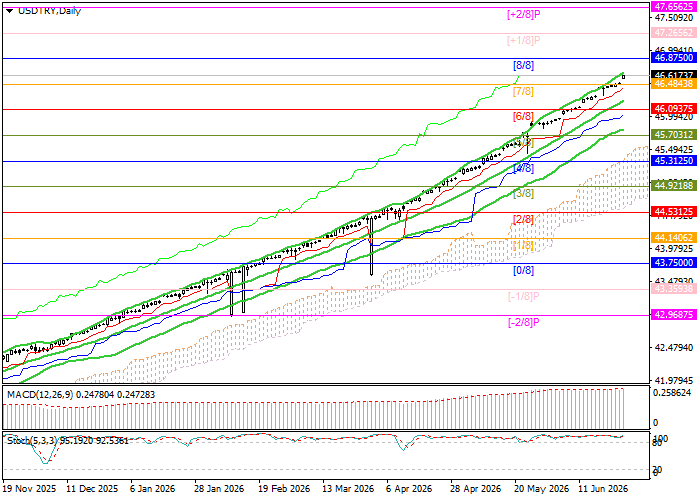Click the [4/8] Murrey level label
This screenshot has width=700, height=500.
coord(523,168)
